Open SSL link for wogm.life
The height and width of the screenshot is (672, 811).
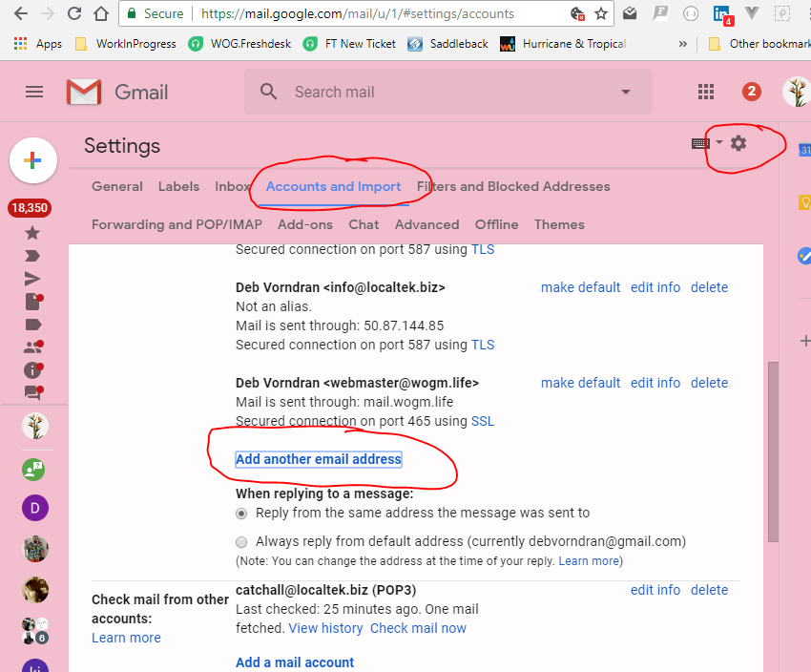(x=483, y=422)
